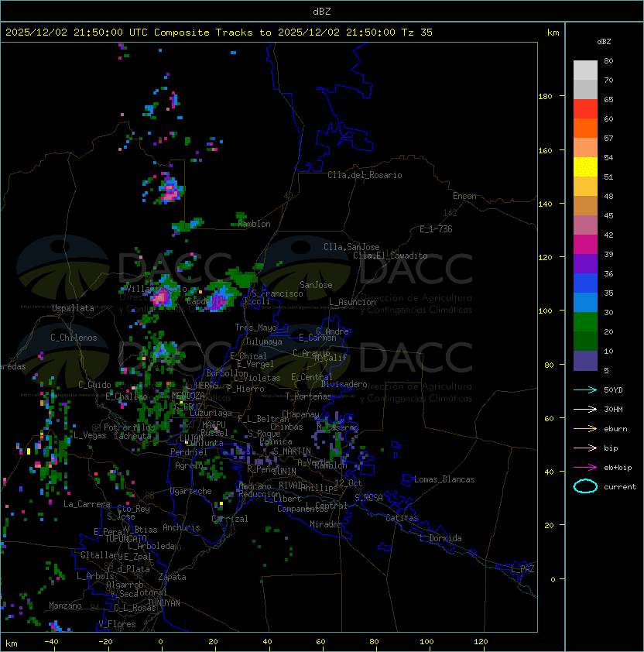This screenshot has height=652, width=644.
Task: Click the 'Clla.del_Rosario' map label
Action: pyautogui.click(x=365, y=175)
